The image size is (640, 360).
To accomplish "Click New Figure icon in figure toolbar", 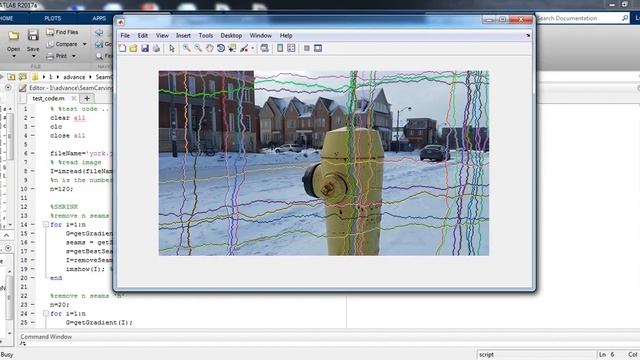I will click(x=122, y=48).
